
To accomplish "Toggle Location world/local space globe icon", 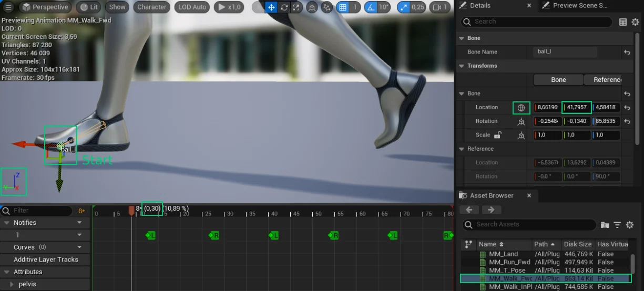I will (x=521, y=108).
